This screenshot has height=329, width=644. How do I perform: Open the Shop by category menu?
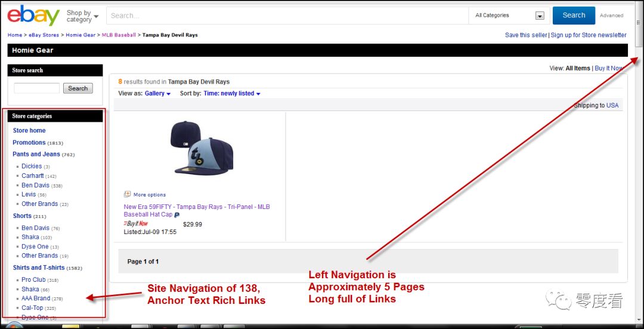(82, 16)
